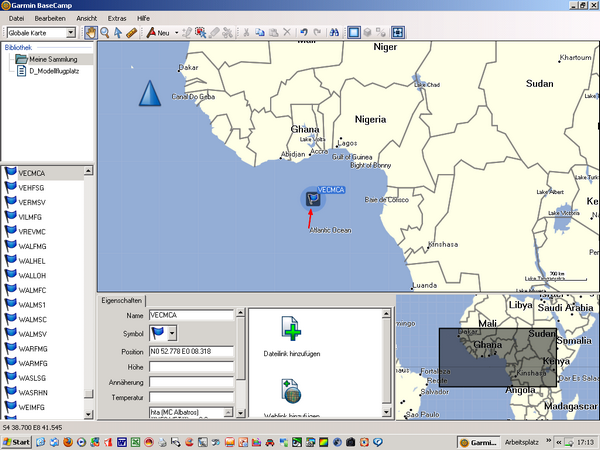Image resolution: width=600 pixels, height=450 pixels.
Task: Click the Position coordinates field
Action: click(x=191, y=351)
